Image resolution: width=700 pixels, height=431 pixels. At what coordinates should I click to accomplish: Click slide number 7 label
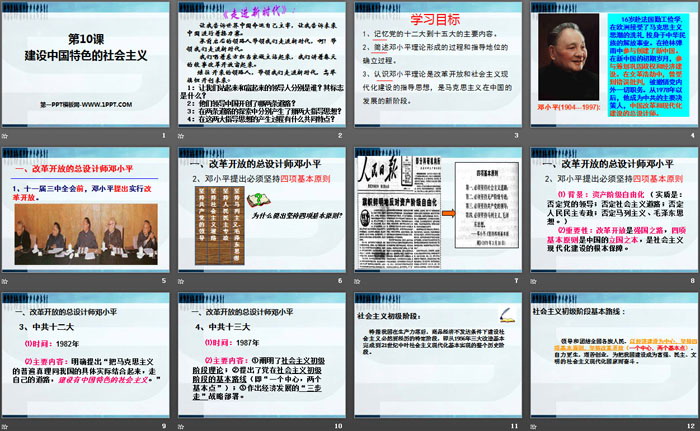tap(517, 280)
